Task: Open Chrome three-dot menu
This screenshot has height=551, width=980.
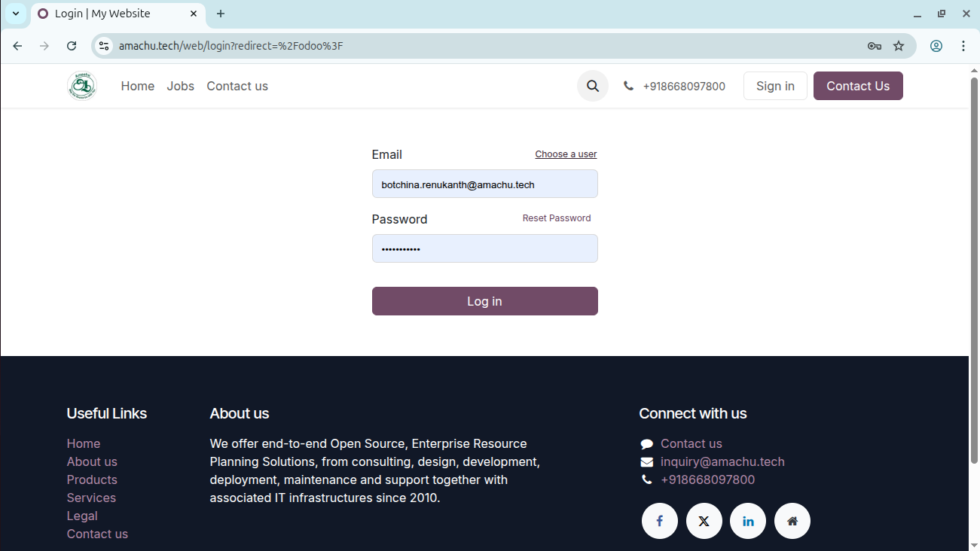Action: pos(963,46)
